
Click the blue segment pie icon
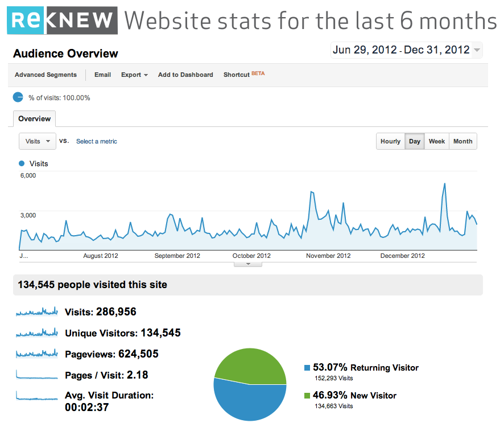(18, 97)
